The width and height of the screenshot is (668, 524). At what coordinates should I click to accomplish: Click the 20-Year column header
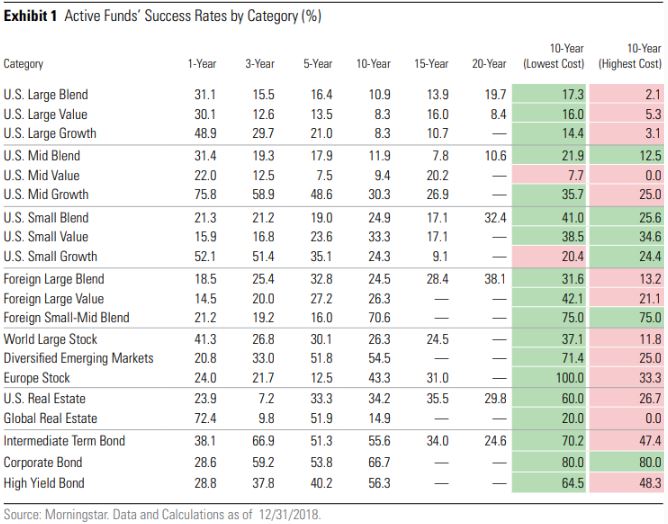[x=490, y=64]
